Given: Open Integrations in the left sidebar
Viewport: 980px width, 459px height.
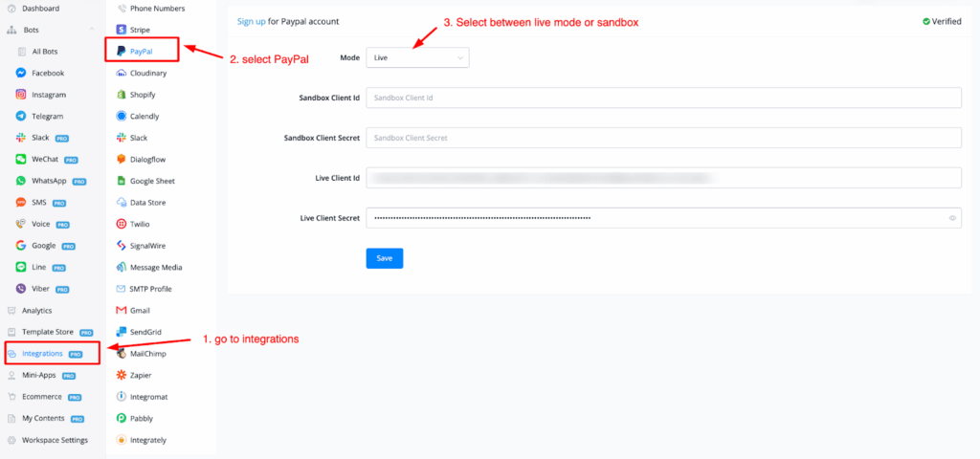Looking at the screenshot, I should tap(42, 354).
